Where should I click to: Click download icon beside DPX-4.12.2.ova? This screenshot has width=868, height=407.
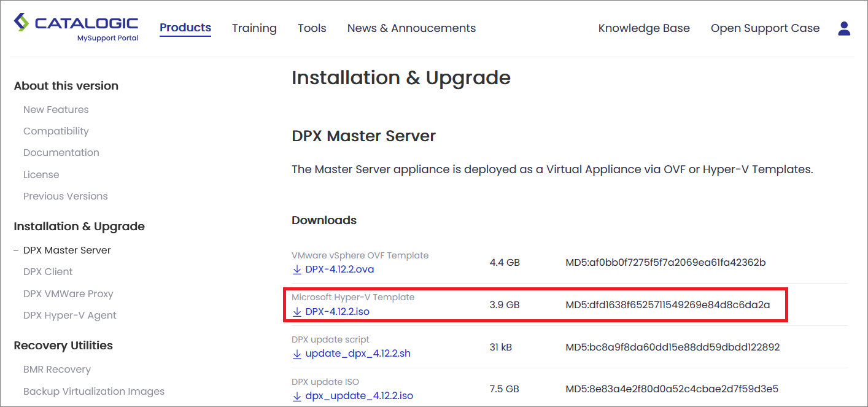coord(297,269)
